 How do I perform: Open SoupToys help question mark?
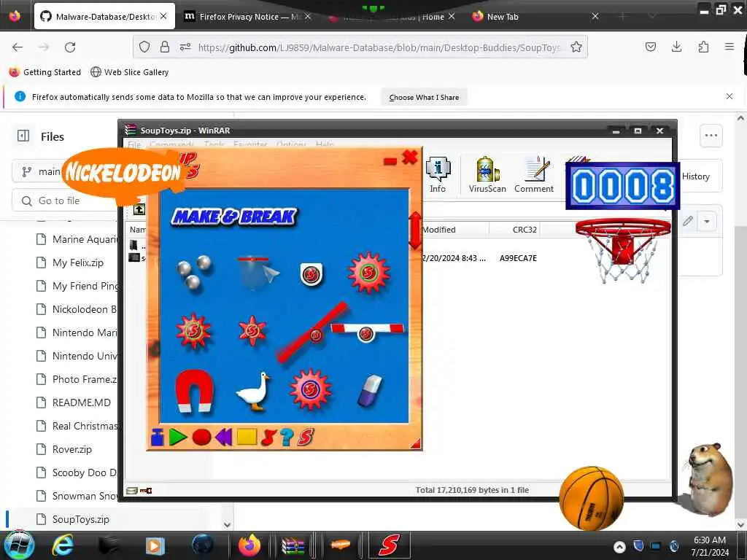(x=287, y=437)
